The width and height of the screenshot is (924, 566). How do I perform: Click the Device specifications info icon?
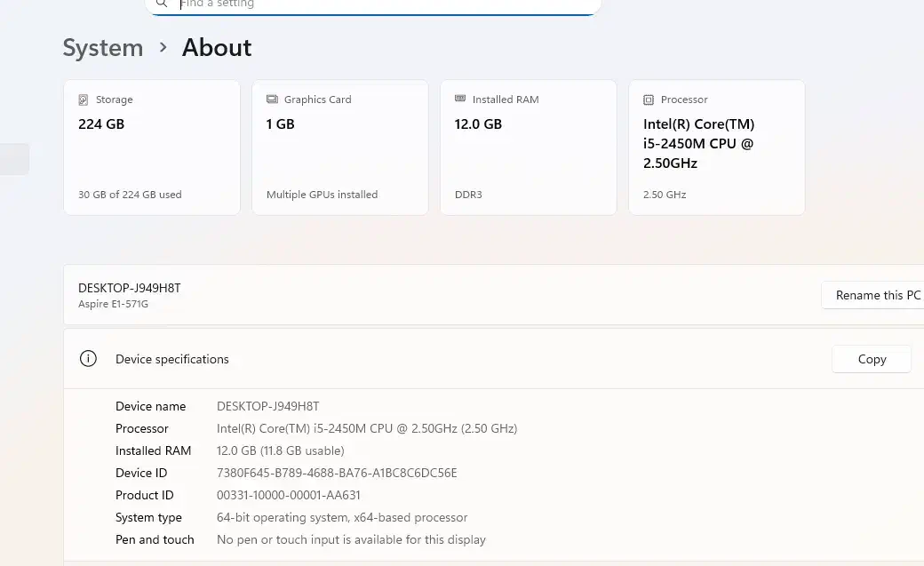click(88, 359)
